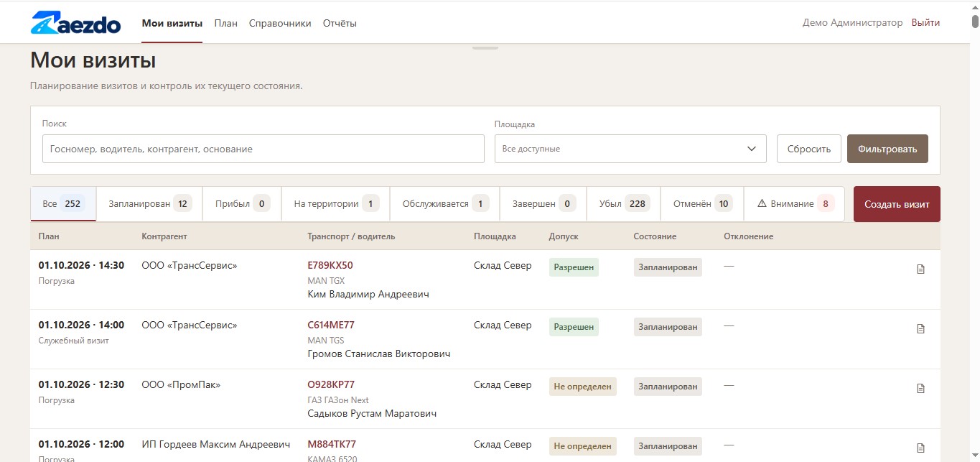Open vehicle plate link M884TK77
The image size is (980, 462).
(332, 444)
